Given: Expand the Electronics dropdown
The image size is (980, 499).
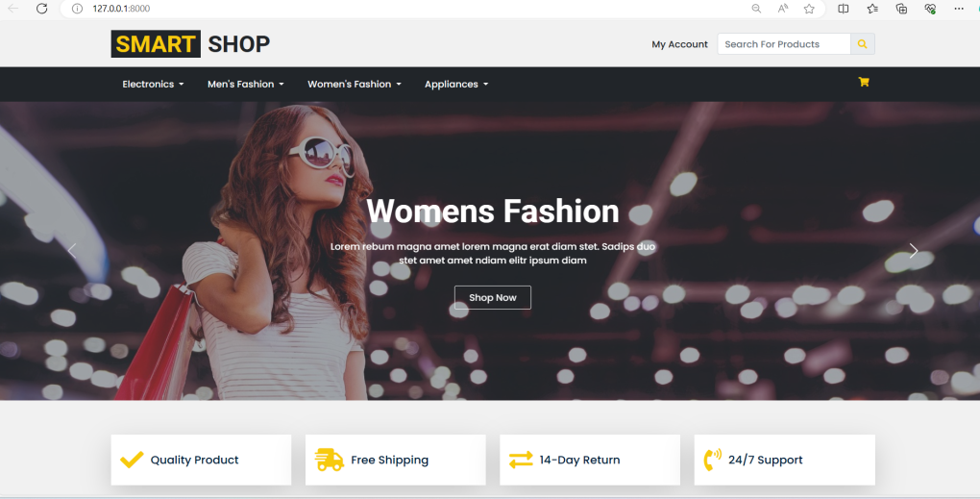Looking at the screenshot, I should pos(153,85).
